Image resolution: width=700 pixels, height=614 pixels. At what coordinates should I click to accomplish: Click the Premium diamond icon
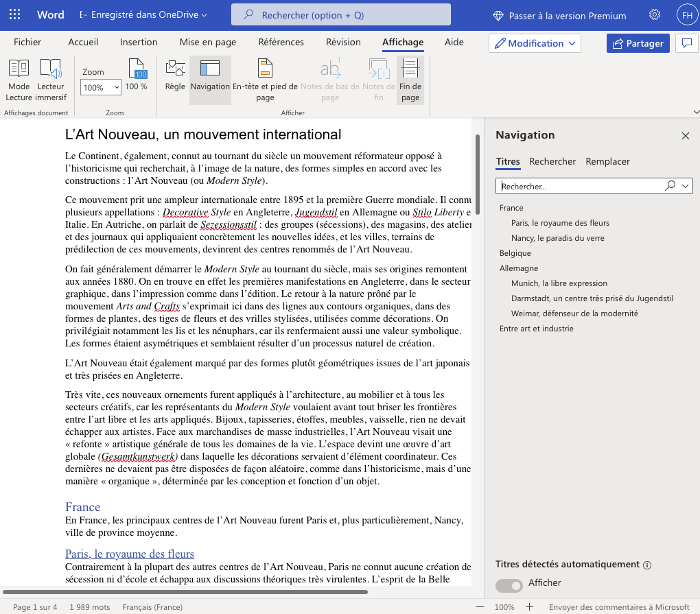click(498, 16)
